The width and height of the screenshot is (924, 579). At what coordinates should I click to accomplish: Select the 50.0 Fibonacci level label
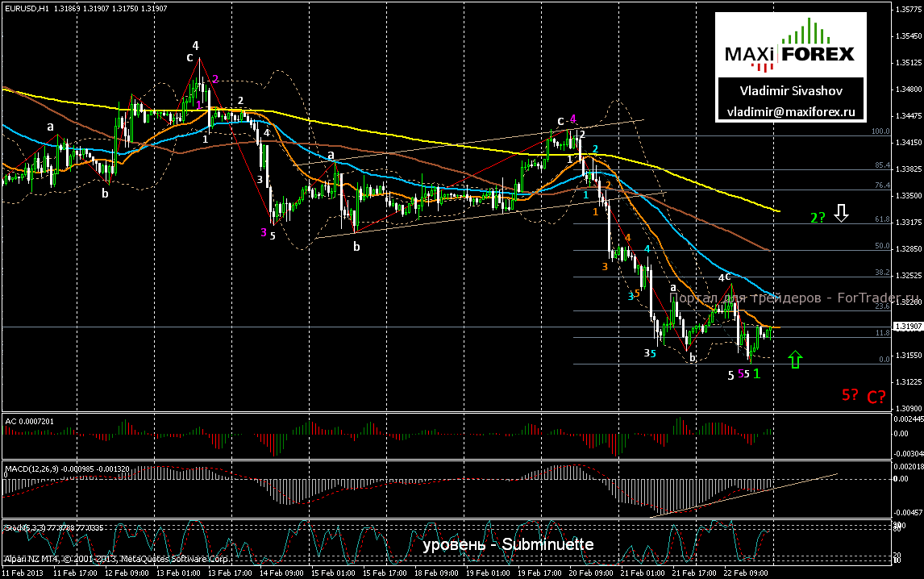coord(882,246)
